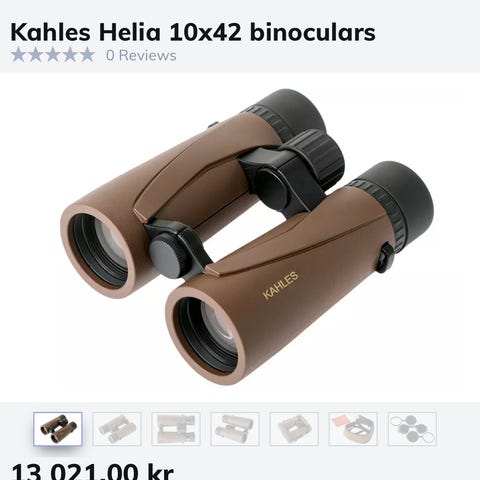Select the first highlighted binoculars thumbnail
This screenshot has height=480, width=480.
point(58,429)
